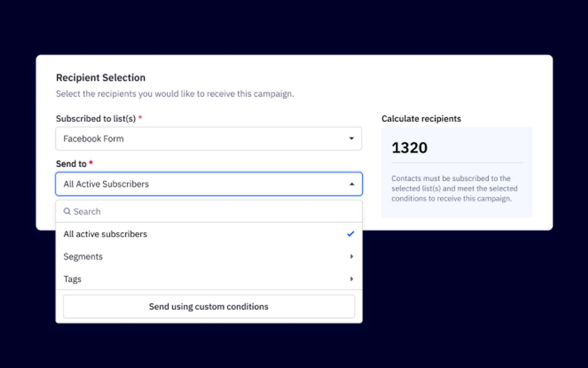Click the 1320 recipients count
This screenshot has height=368, width=588.
tap(409, 148)
